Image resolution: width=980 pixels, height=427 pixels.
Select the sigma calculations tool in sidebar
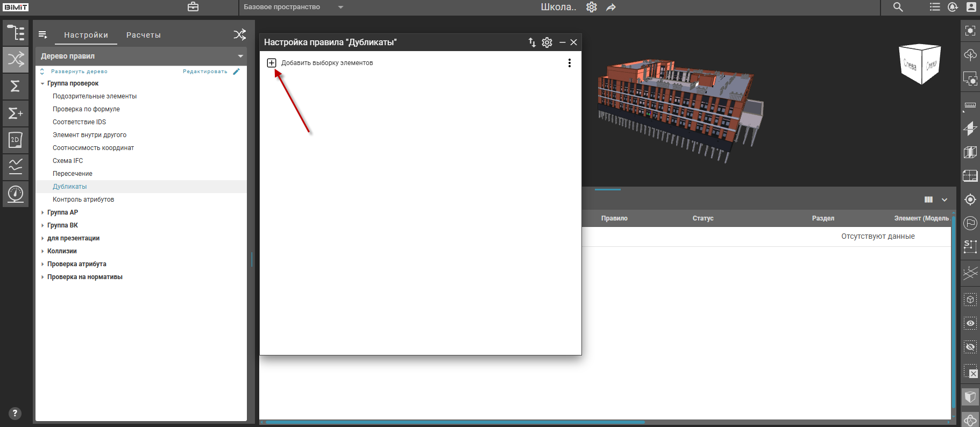click(16, 86)
